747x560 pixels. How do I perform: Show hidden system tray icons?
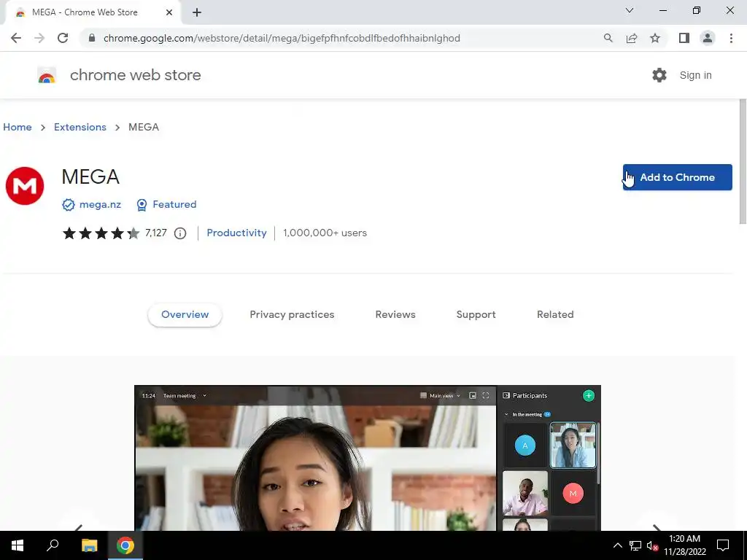point(617,545)
